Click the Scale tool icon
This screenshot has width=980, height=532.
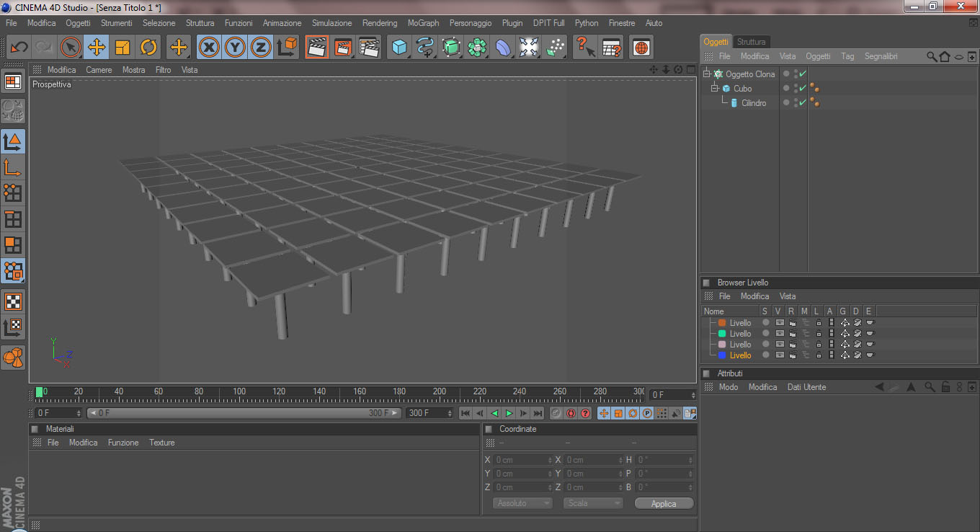(122, 48)
